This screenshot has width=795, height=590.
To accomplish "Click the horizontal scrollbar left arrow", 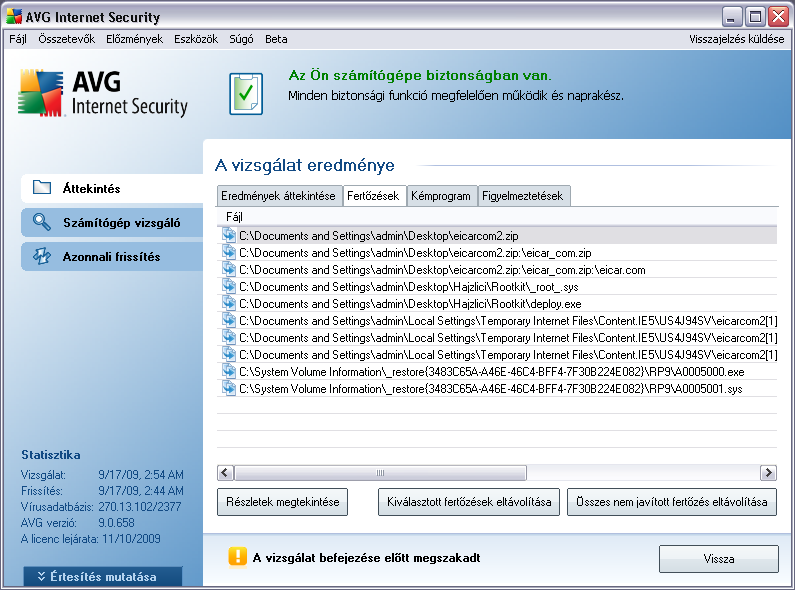I will coord(226,473).
